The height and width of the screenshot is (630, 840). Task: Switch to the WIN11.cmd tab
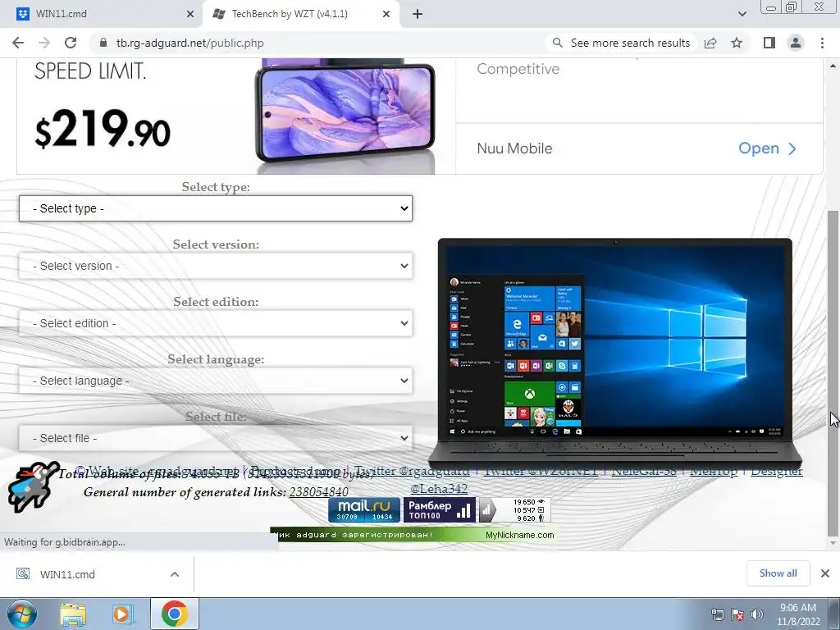(x=102, y=14)
